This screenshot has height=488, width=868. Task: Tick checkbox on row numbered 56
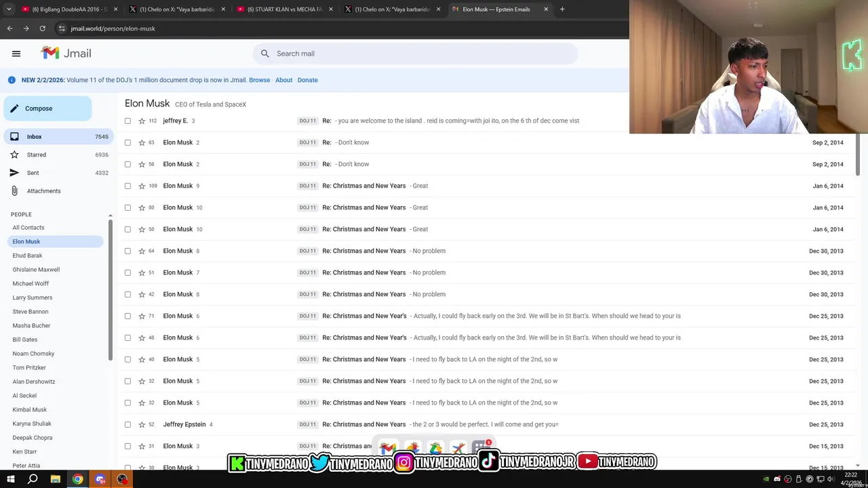coord(127,164)
